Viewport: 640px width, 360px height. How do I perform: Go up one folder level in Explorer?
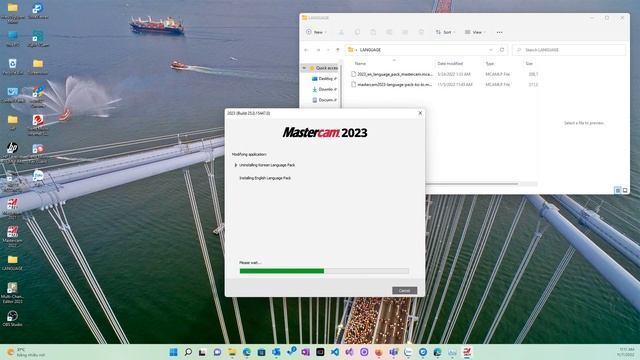[x=338, y=50]
